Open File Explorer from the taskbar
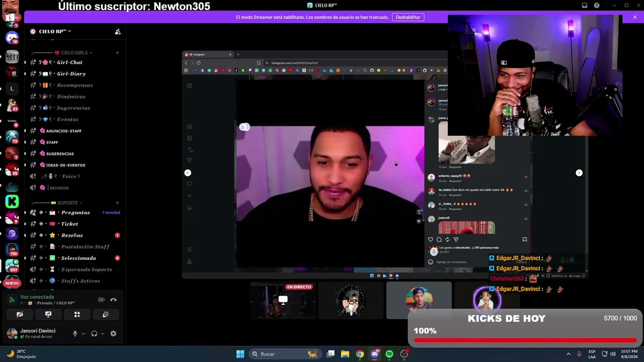 click(x=345, y=354)
